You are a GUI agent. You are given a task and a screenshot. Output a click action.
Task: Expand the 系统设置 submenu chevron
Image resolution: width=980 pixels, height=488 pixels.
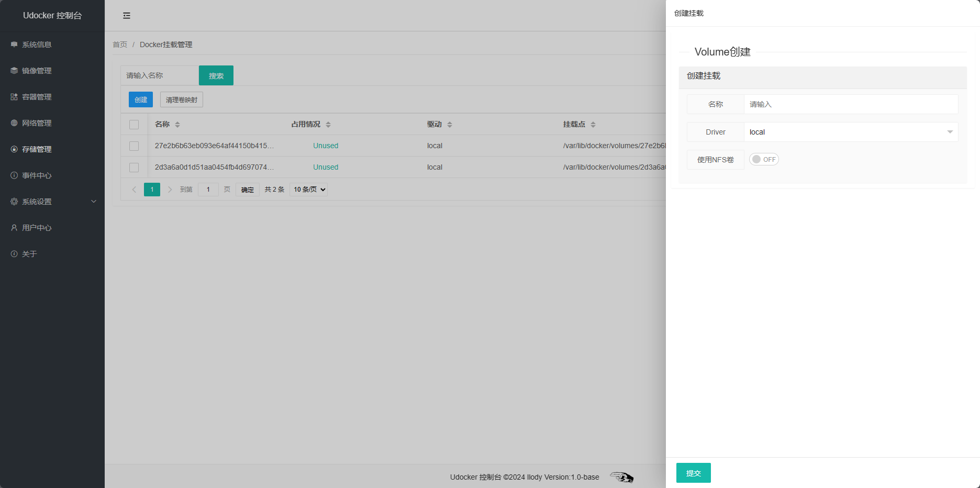pyautogui.click(x=94, y=202)
